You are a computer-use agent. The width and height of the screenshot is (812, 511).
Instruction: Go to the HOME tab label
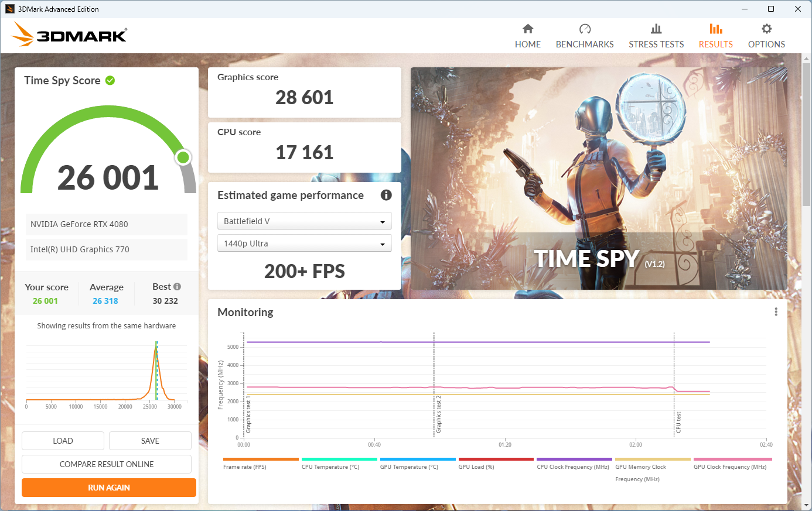528,44
